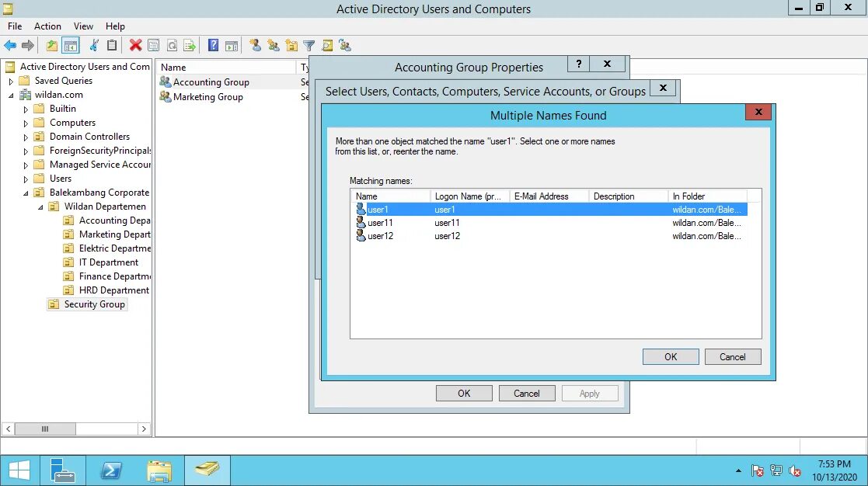Create a new group with the toolbar icon
The image size is (868, 486).
274,45
